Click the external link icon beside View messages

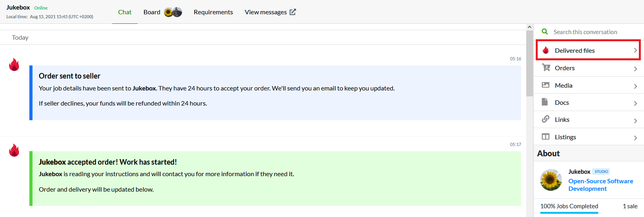[293, 12]
